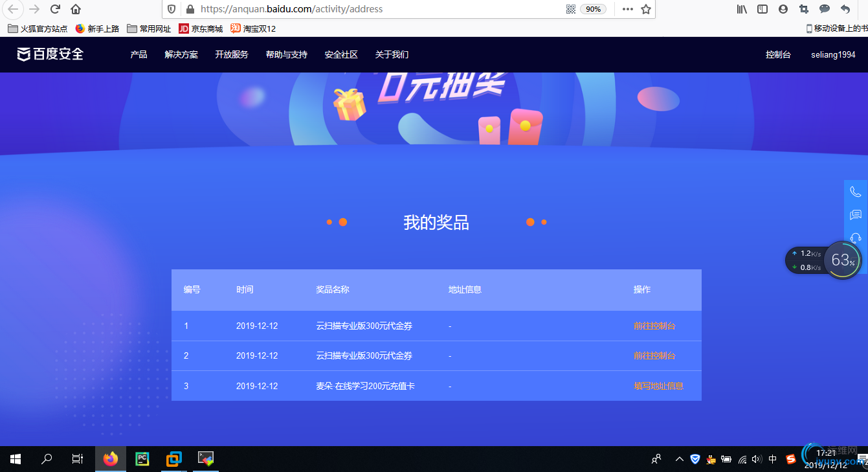
Task: Open Task View in the taskbar
Action: [77, 459]
